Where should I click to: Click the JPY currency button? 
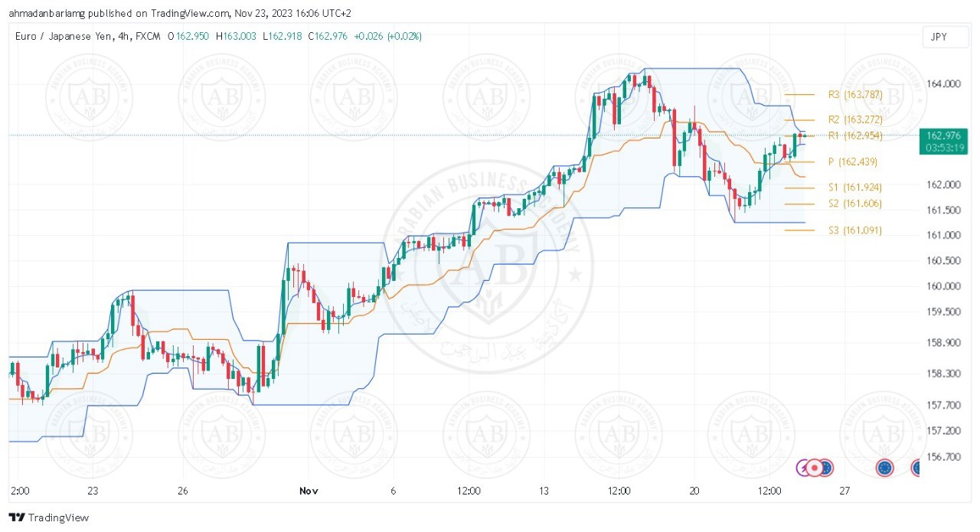(938, 37)
